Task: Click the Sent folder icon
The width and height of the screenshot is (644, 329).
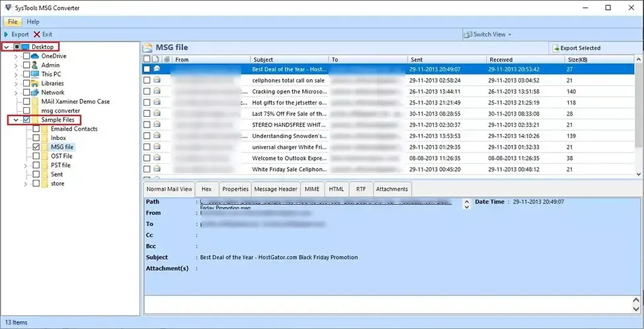Action: coord(45,174)
